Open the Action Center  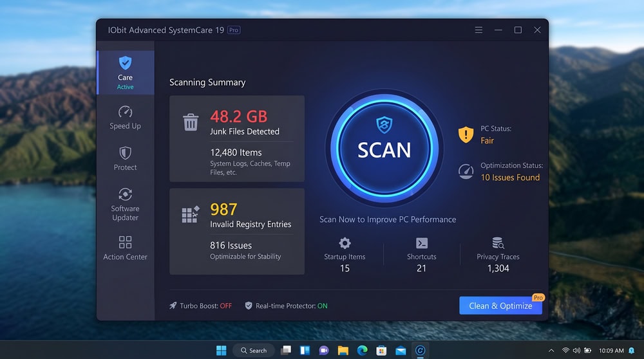point(126,248)
